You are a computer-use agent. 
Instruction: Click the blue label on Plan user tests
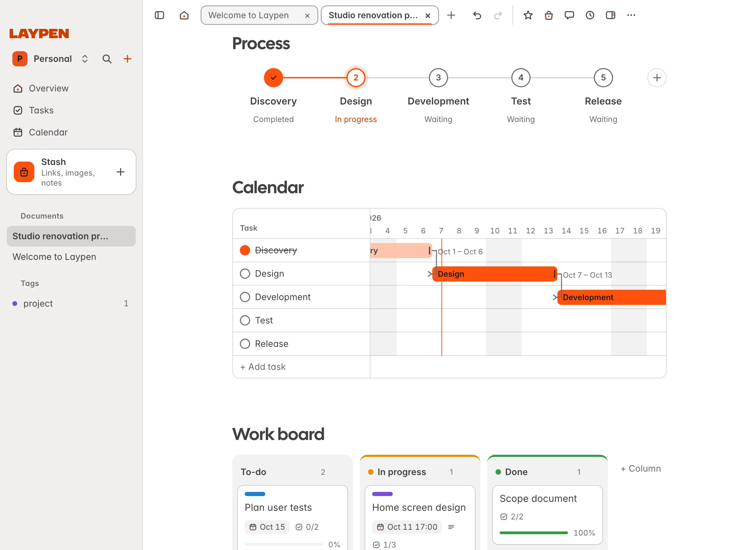(255, 494)
